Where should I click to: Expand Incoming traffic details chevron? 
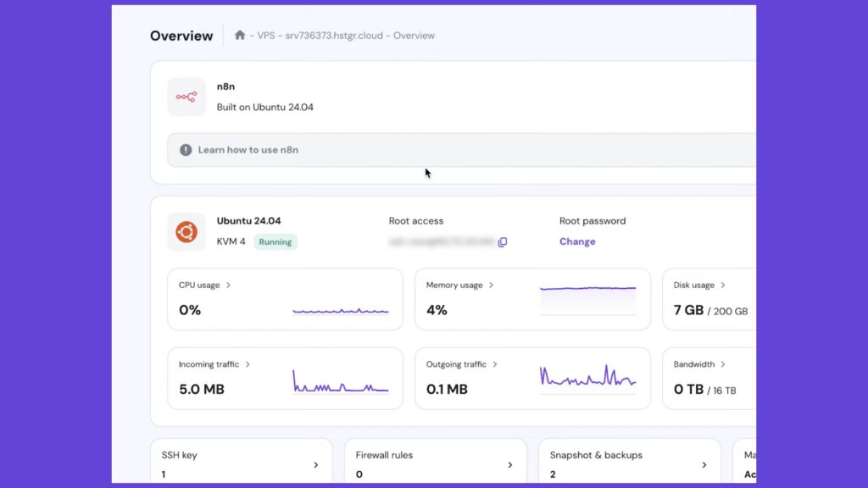pos(248,364)
